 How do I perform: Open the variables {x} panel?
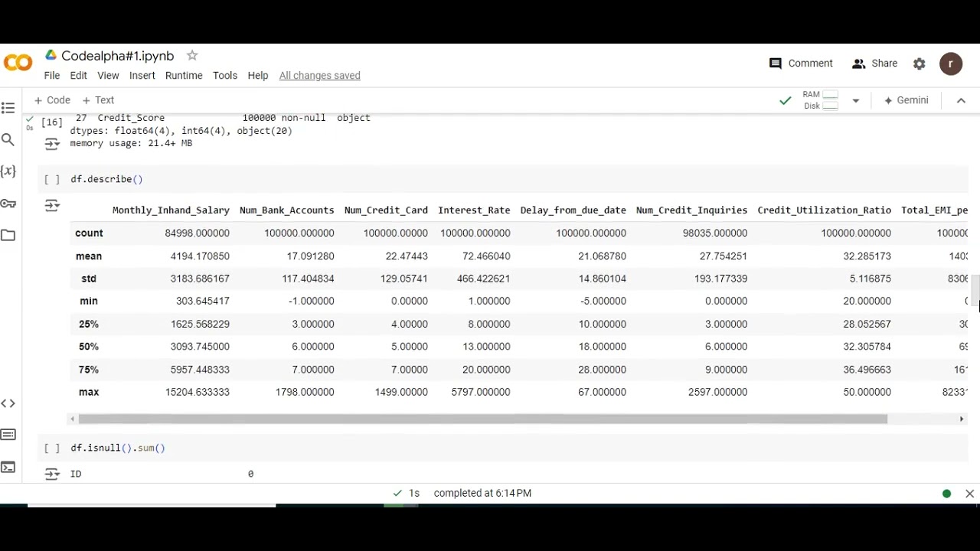(8, 171)
